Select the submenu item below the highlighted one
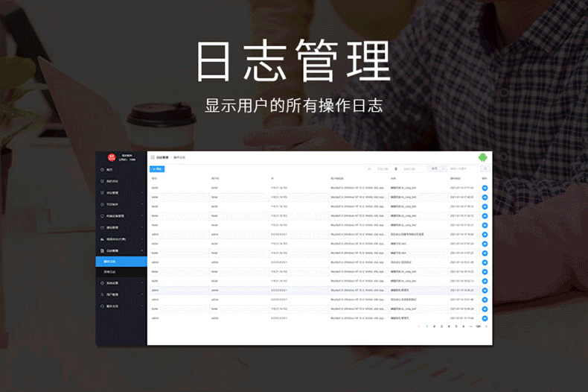The height and width of the screenshot is (392, 588). pyautogui.click(x=121, y=272)
